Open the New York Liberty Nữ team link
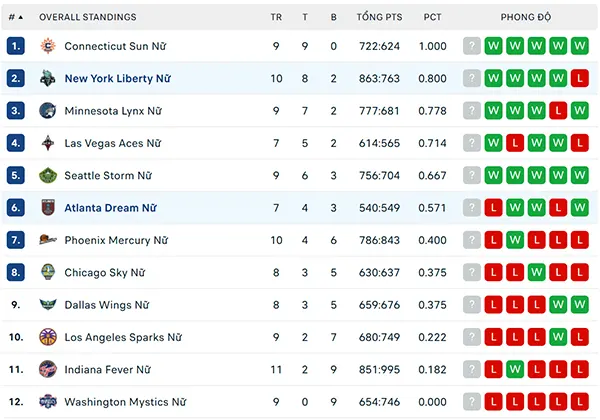This screenshot has width=600, height=420. 117,78
